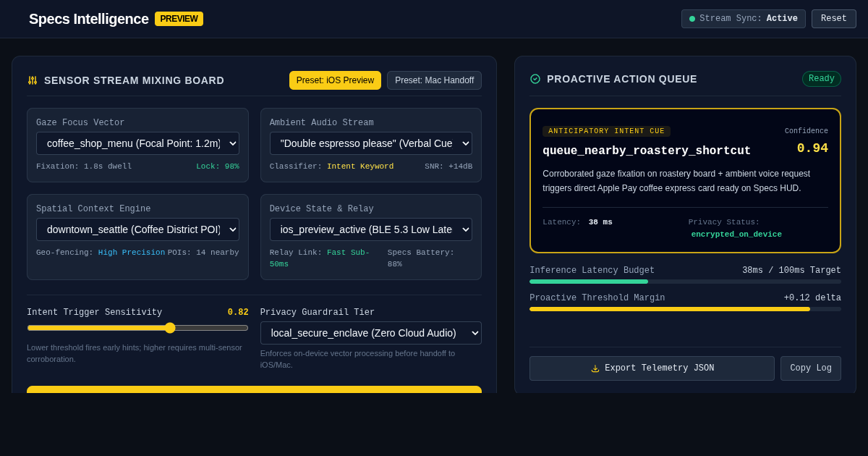Click the Inference Latency Budget label

coord(592,271)
